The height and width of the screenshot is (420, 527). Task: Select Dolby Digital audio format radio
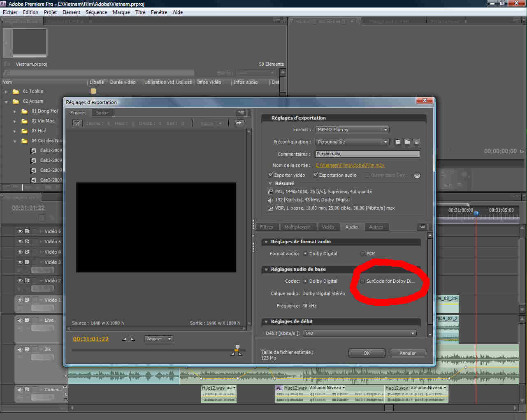305,254
